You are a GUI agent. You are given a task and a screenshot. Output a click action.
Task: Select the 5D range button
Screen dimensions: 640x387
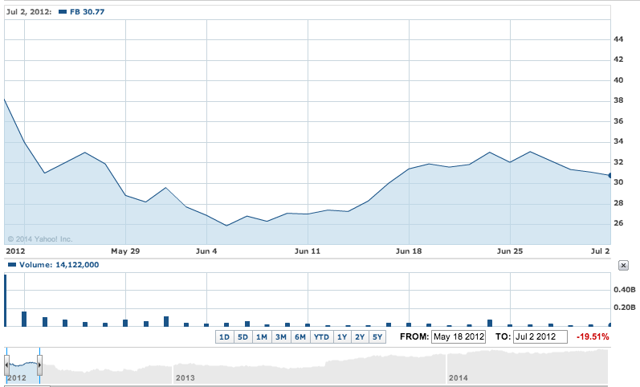[243, 337]
